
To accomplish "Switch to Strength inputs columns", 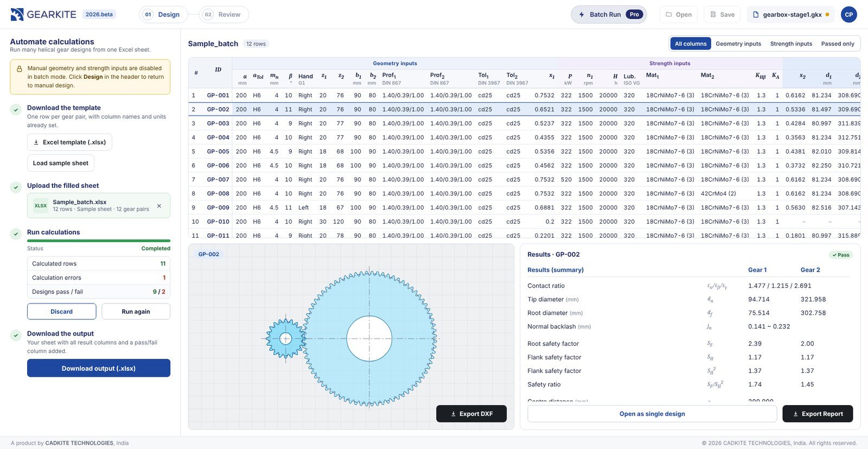I will coord(791,44).
